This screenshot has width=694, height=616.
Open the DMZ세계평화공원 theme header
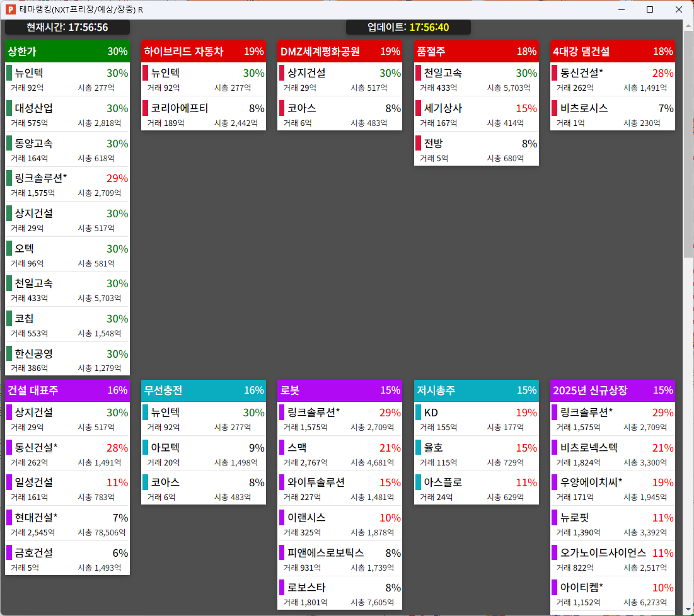(339, 52)
